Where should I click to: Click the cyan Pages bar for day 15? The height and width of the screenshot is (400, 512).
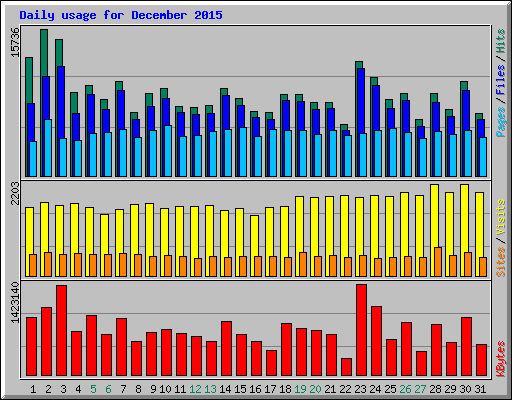click(x=243, y=152)
